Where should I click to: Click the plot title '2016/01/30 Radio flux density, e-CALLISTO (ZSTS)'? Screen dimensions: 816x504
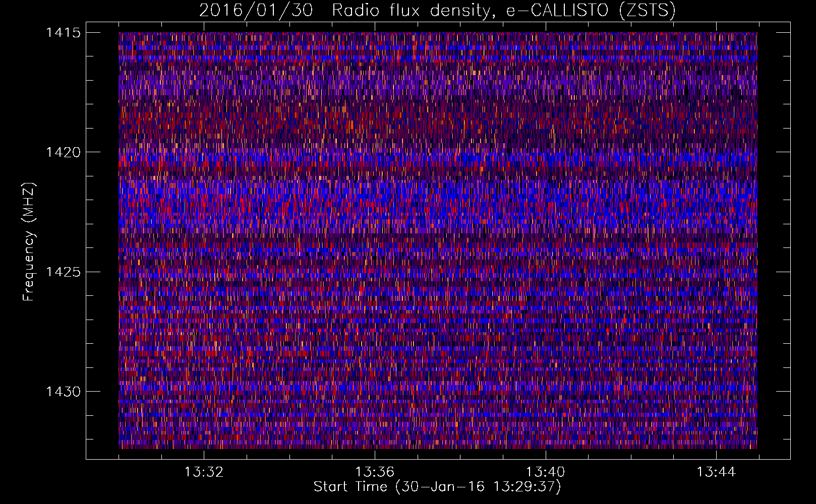[437, 10]
